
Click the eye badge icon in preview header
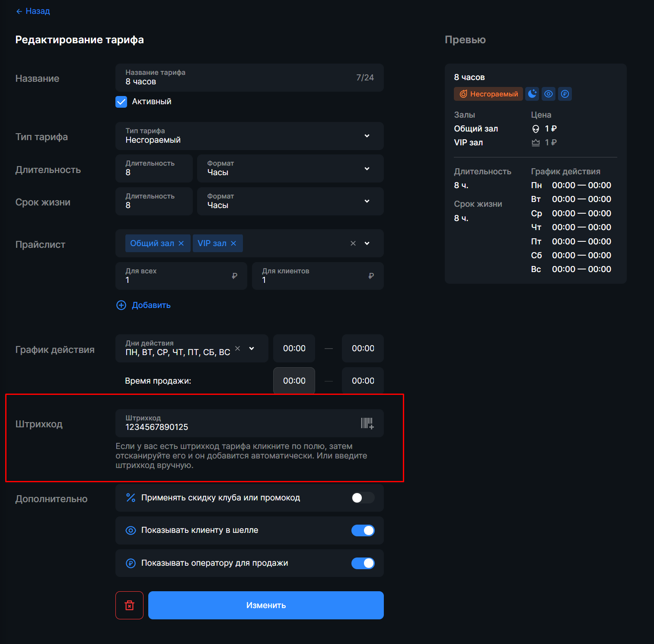(549, 94)
